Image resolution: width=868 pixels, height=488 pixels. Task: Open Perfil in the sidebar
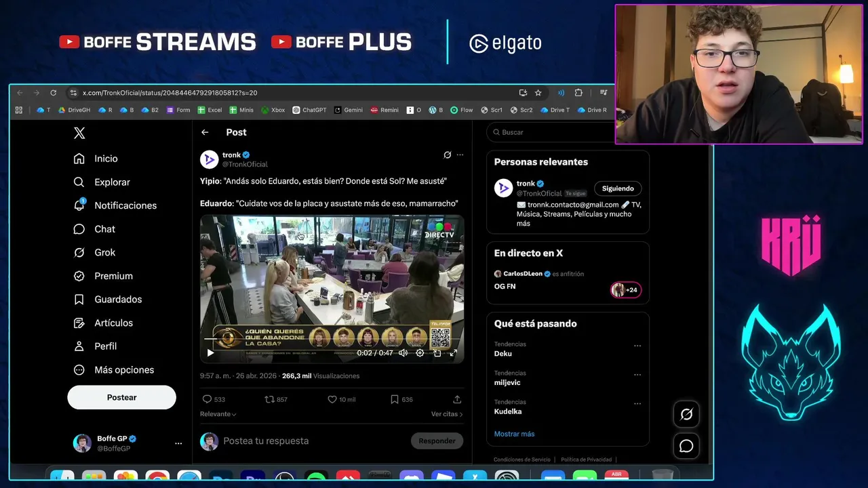click(x=95, y=346)
